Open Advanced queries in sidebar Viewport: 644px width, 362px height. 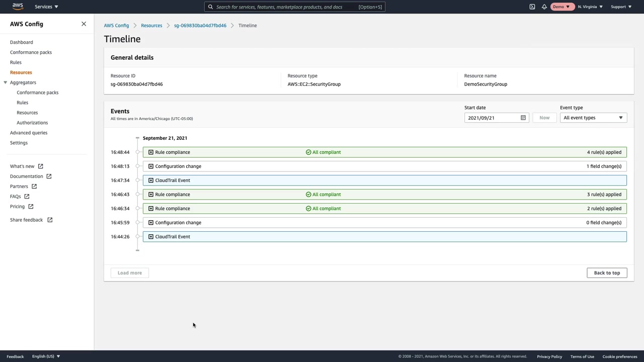click(29, 133)
